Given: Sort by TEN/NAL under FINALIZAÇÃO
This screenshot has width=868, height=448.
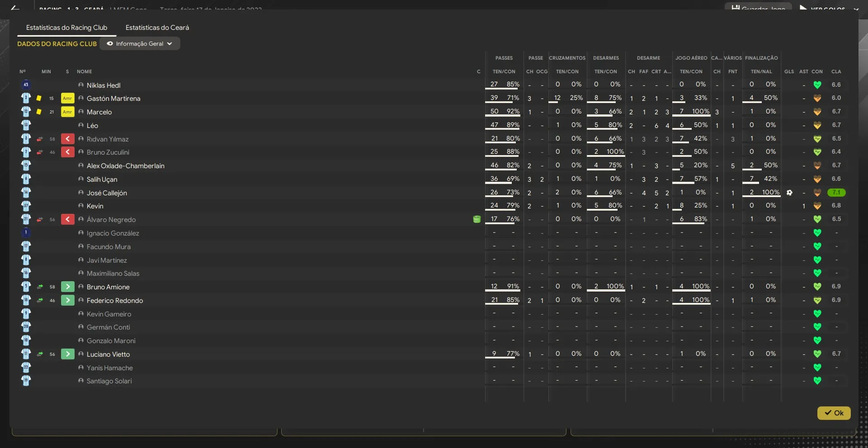Looking at the screenshot, I should tap(761, 71).
